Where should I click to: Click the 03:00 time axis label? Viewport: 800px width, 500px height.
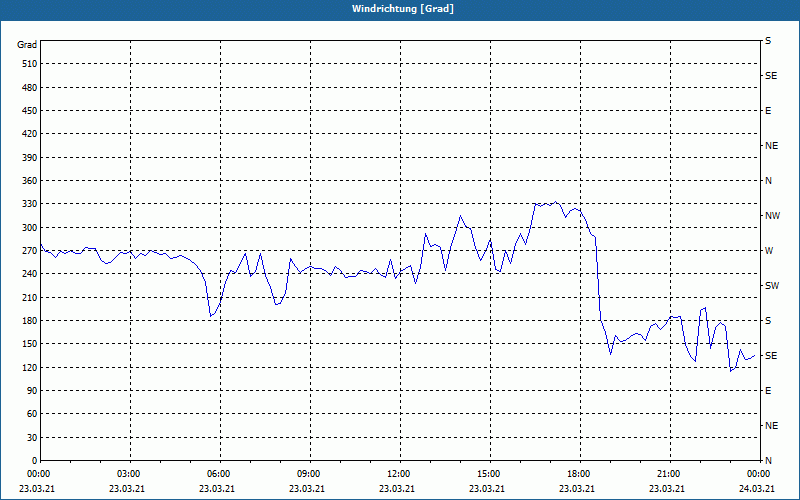click(128, 474)
